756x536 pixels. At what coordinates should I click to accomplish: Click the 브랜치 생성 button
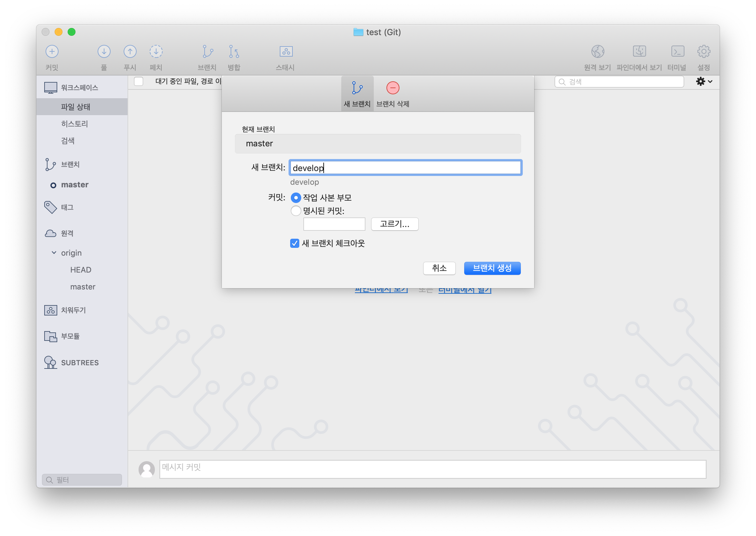coord(492,268)
